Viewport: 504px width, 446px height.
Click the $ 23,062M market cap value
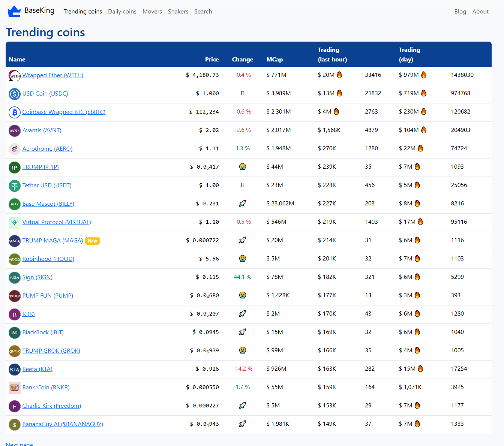click(280, 204)
